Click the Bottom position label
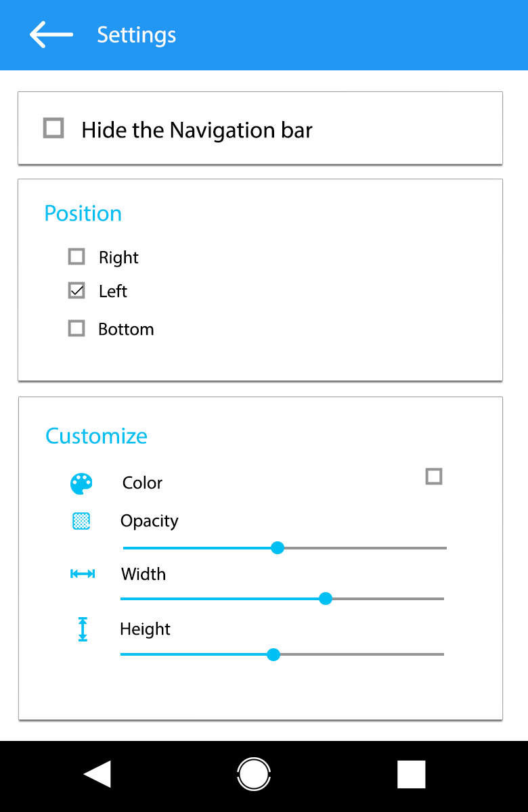This screenshot has width=528, height=812. (126, 330)
